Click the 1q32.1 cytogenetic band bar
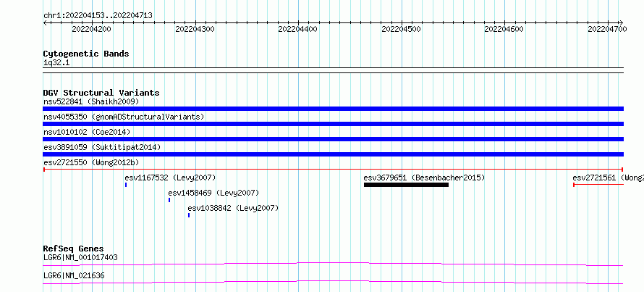 (333, 70)
